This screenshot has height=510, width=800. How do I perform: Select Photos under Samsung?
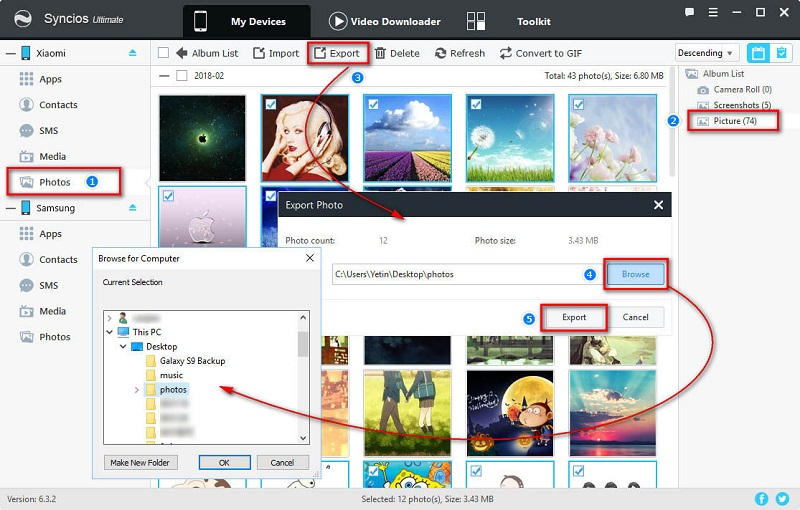[45, 337]
